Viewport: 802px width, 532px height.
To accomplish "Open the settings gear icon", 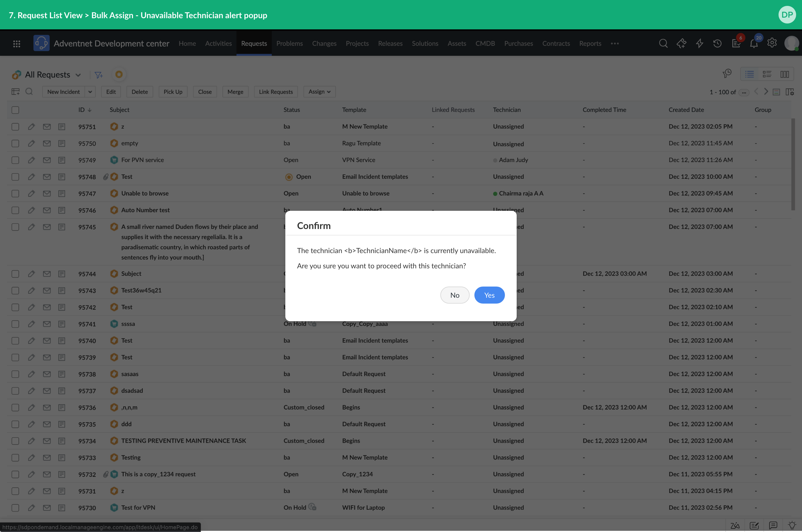I will coord(772,43).
